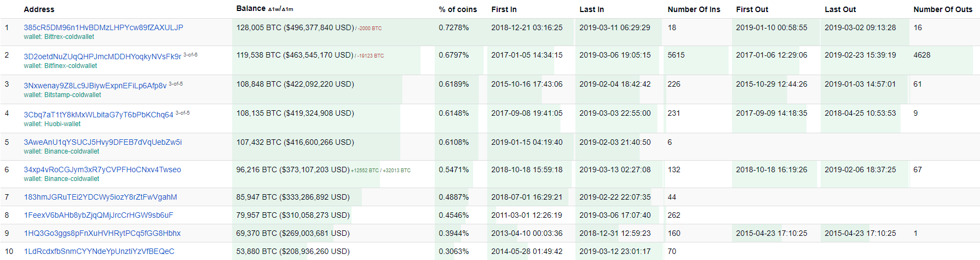
Task: Click the Δ1w balance change label
Action: [x=274, y=9]
